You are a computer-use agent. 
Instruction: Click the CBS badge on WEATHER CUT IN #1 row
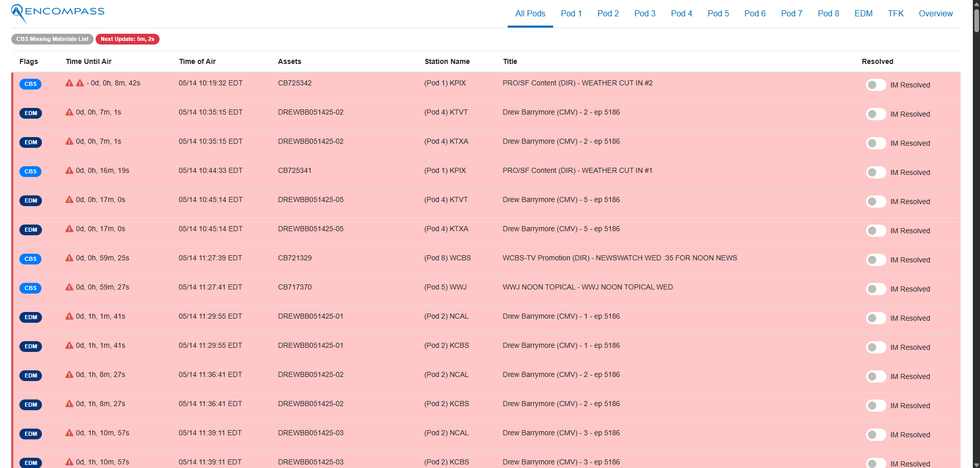30,171
